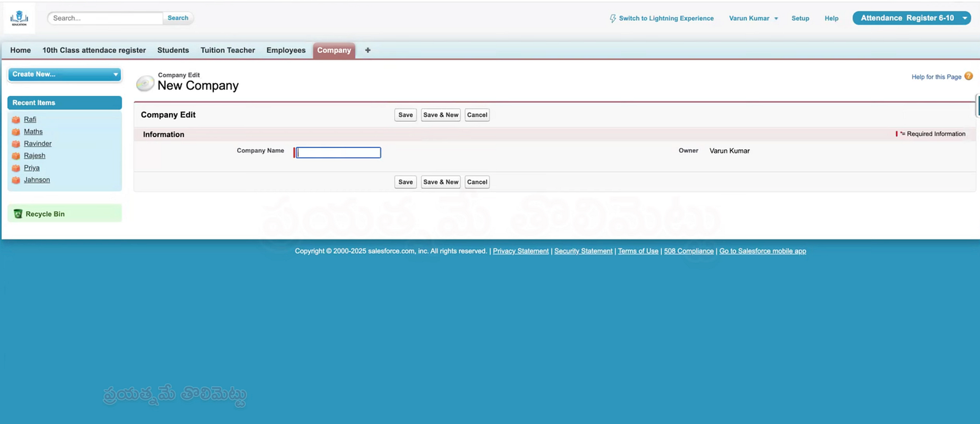This screenshot has height=424, width=980.
Task: Focus the Company Name input field
Action: [339, 153]
